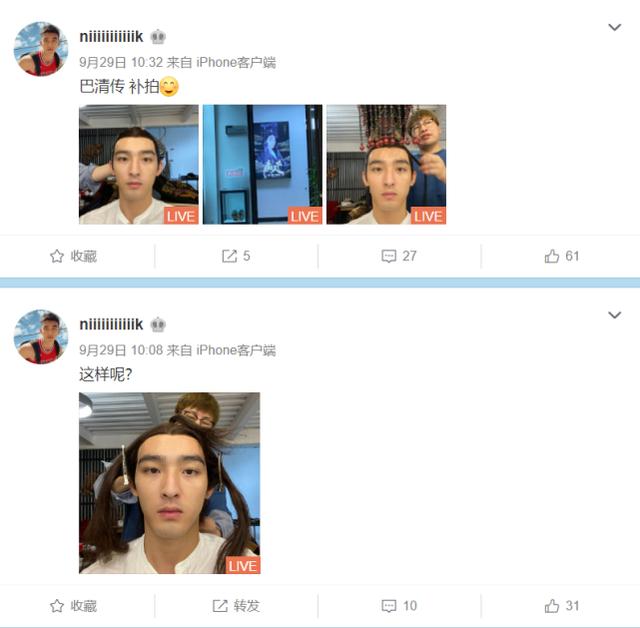Open the niiiiiiiiiiik username link on first post
This screenshot has width=640, height=628.
pos(111,37)
